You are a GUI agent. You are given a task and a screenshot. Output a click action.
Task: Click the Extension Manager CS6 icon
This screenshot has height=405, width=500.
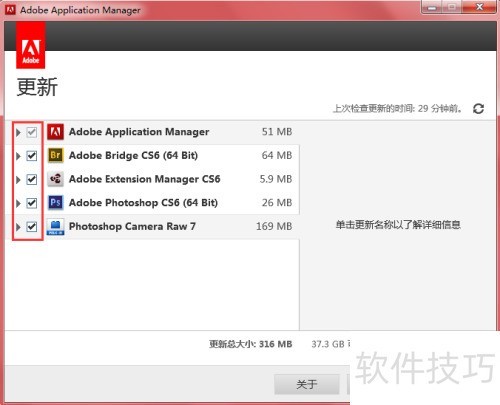55,179
